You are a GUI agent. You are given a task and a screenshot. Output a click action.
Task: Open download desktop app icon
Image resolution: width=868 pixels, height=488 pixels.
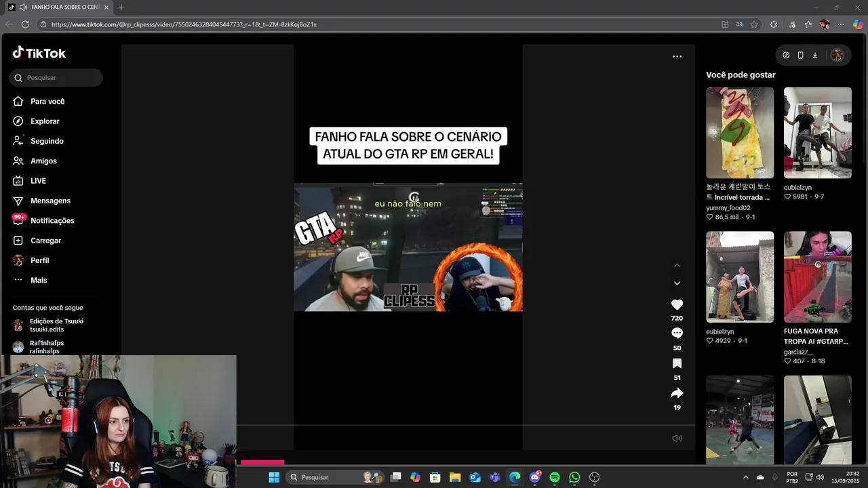(814, 56)
